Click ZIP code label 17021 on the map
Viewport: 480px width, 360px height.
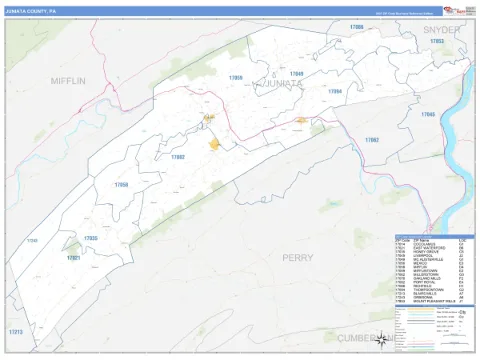73,258
